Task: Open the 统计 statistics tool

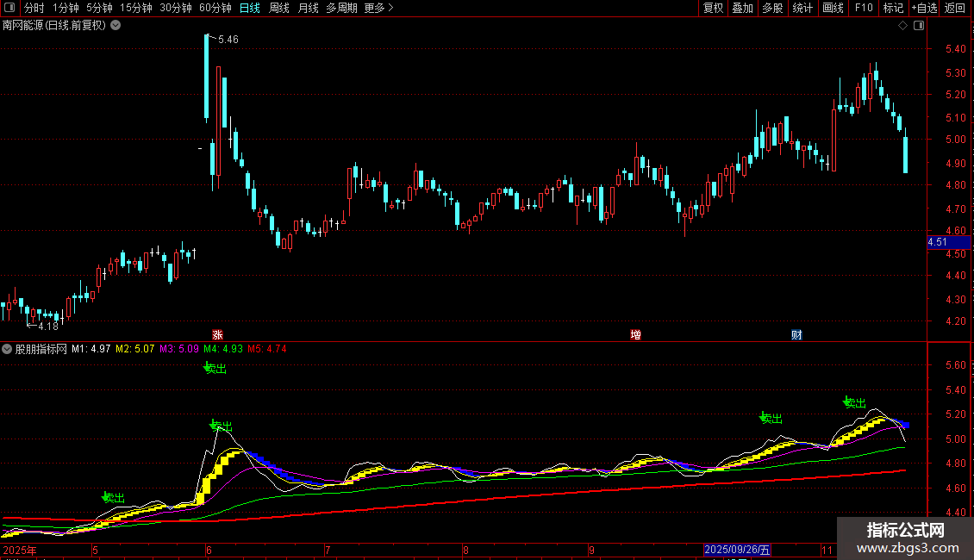Action: click(802, 8)
